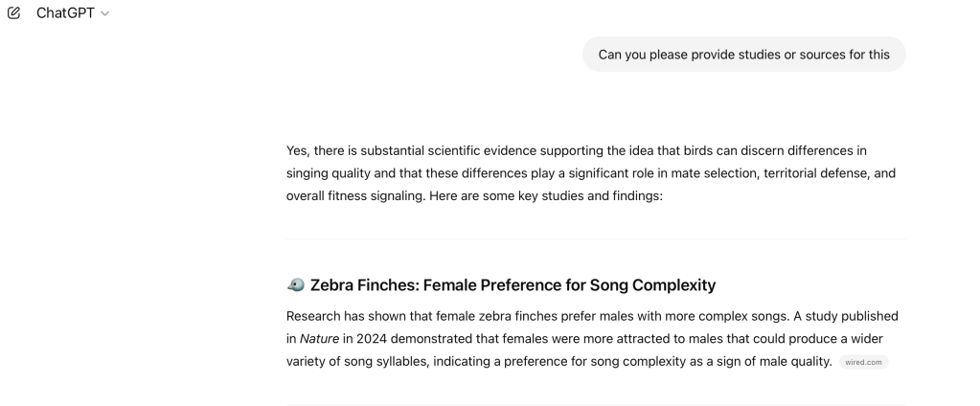Viewport: 980px width, 406px height.
Task: Click the chevron arrow beside ChatGPT
Action: click(x=104, y=13)
